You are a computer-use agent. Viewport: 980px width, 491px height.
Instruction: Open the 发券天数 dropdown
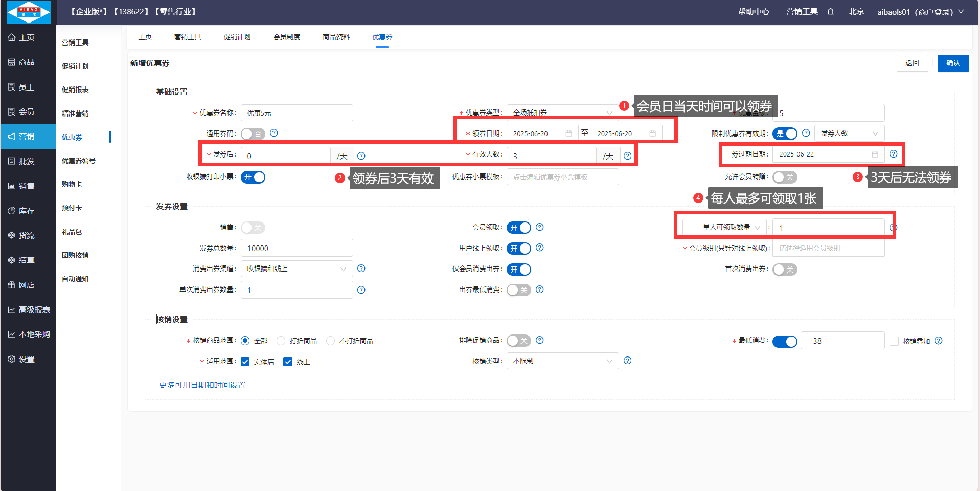coord(849,133)
